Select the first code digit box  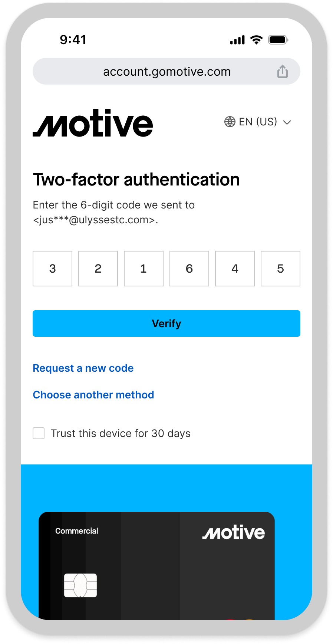tap(52, 269)
